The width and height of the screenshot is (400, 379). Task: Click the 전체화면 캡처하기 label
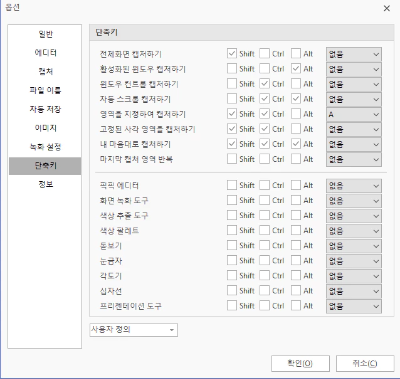[131, 54]
